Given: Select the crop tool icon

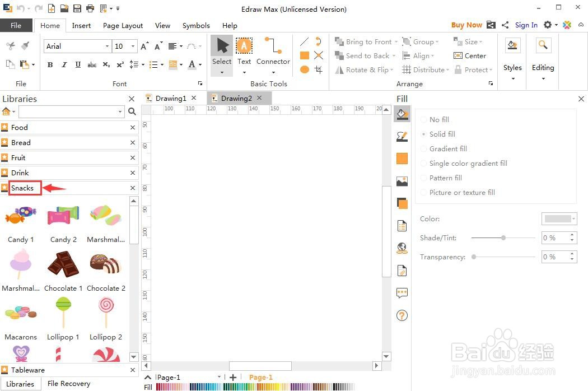Looking at the screenshot, I should coord(319,69).
